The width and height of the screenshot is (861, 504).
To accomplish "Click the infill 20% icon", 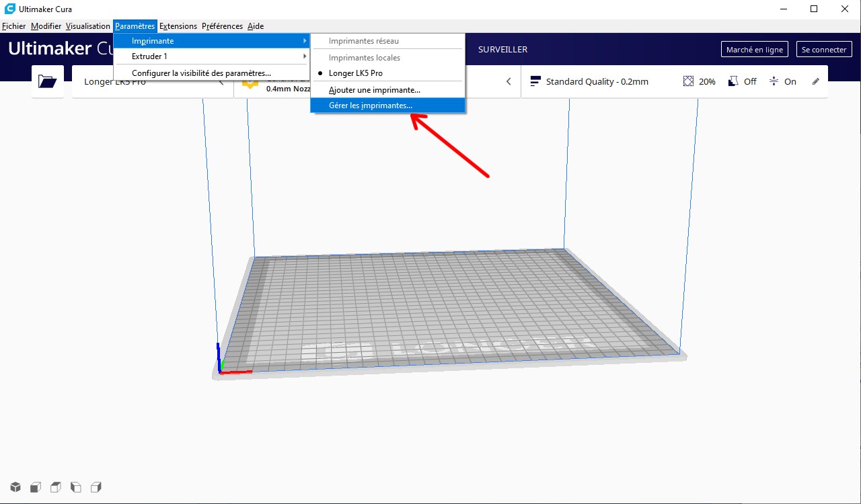I will point(688,81).
